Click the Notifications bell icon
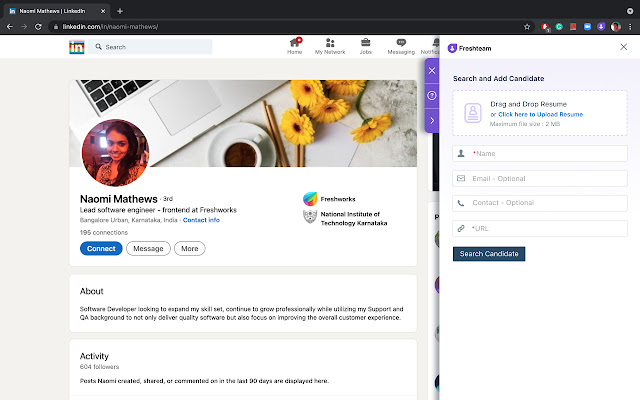 (x=436, y=42)
